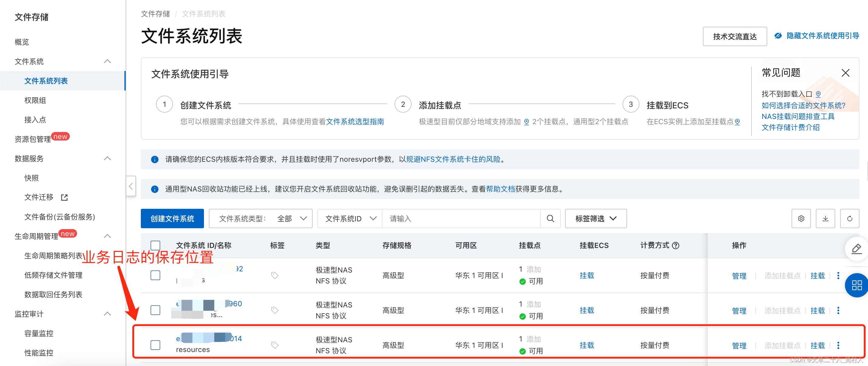Open 概览 in the sidebar
Image resolution: width=868 pixels, height=366 pixels.
click(x=22, y=42)
